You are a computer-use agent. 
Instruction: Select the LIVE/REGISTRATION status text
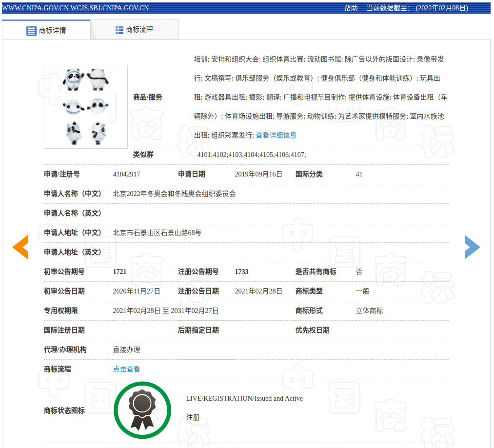coord(244,398)
